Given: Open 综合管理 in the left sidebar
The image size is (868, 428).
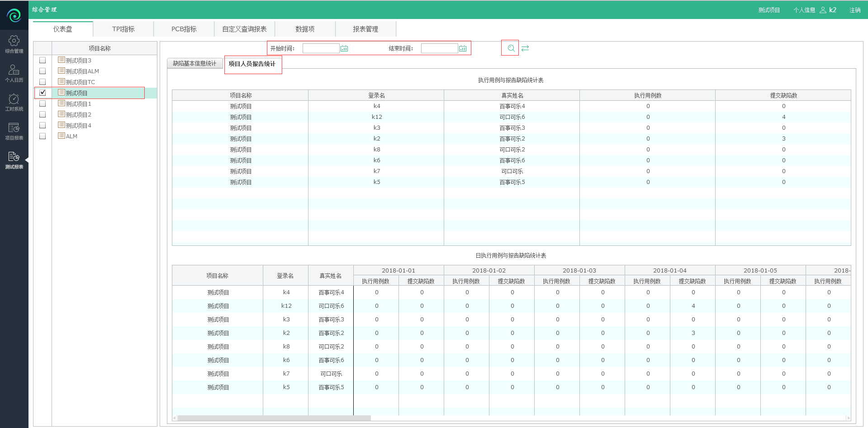Looking at the screenshot, I should (14, 44).
